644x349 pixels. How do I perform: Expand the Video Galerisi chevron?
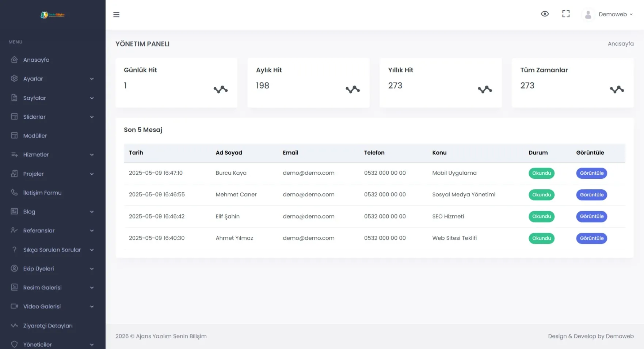point(92,307)
